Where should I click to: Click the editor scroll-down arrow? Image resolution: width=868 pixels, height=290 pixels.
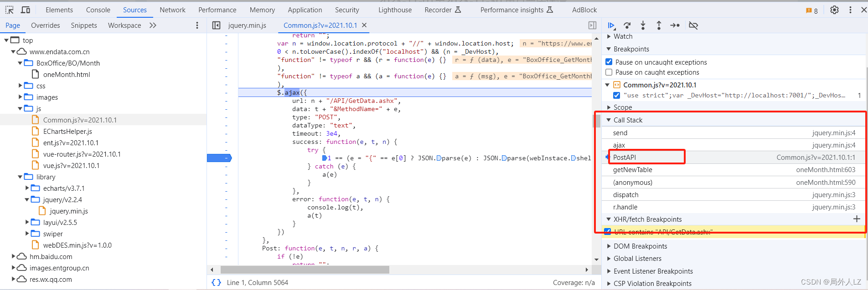coord(596,259)
